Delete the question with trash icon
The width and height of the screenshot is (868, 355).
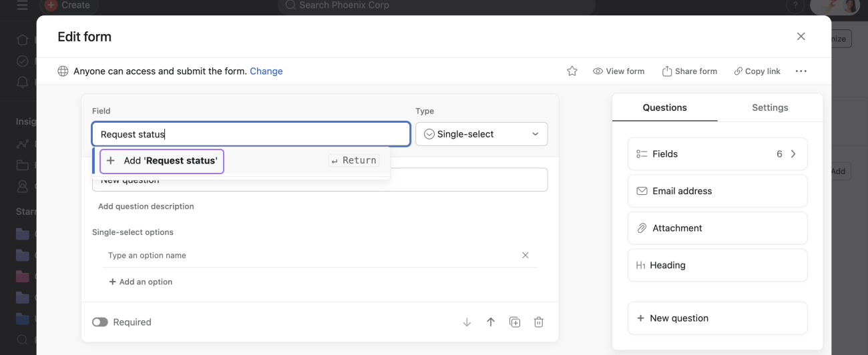[539, 322]
